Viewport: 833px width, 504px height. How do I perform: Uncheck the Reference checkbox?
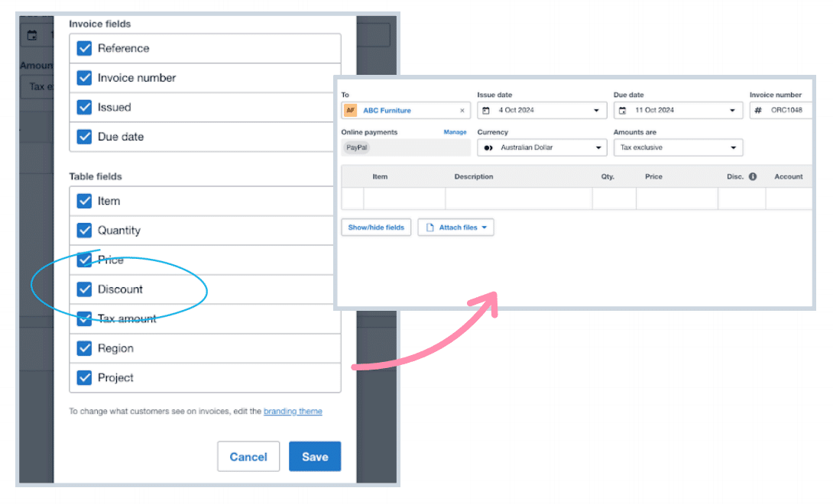pos(85,48)
